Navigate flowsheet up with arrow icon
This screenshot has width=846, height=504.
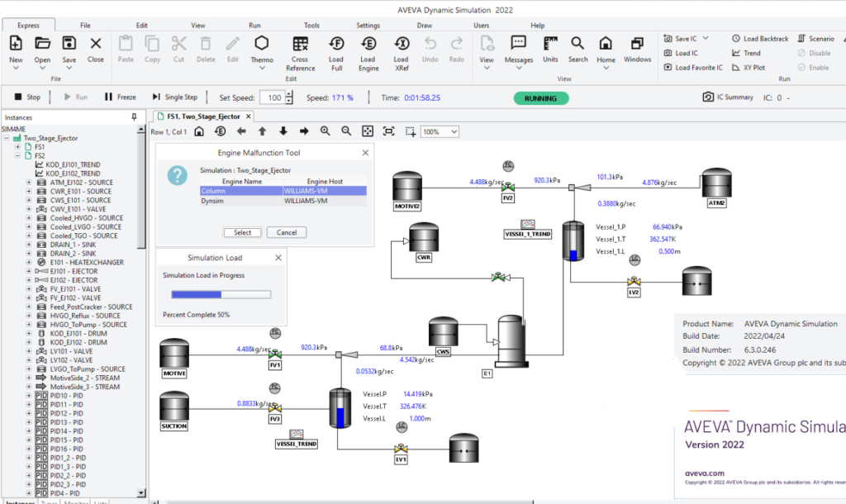[262, 131]
